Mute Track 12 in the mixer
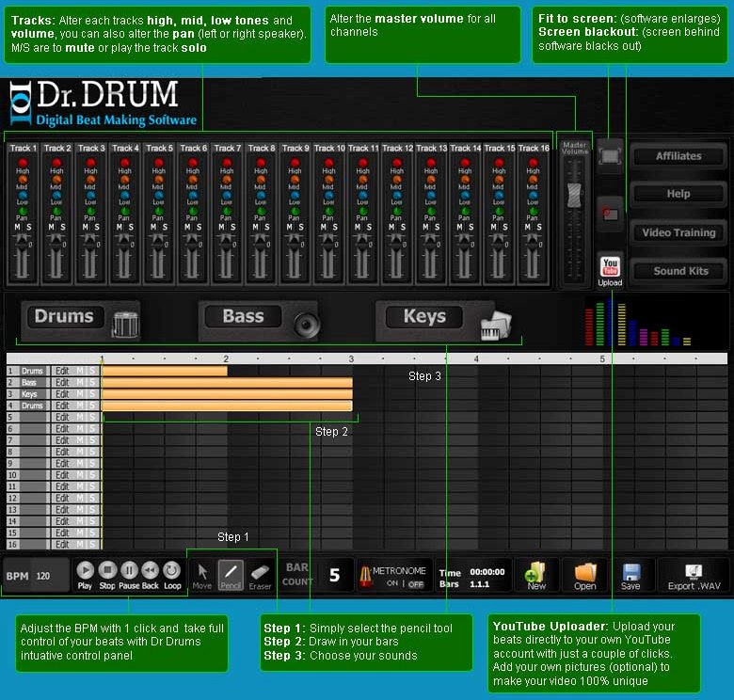The image size is (734, 700). click(x=391, y=227)
